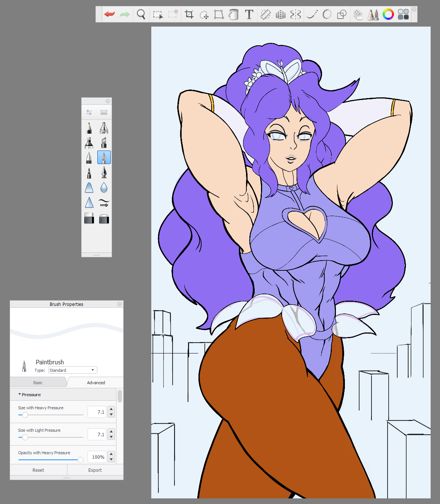The width and height of the screenshot is (440, 504).
Task: Click Opacity with Heavy Pressure value field
Action: click(x=97, y=457)
